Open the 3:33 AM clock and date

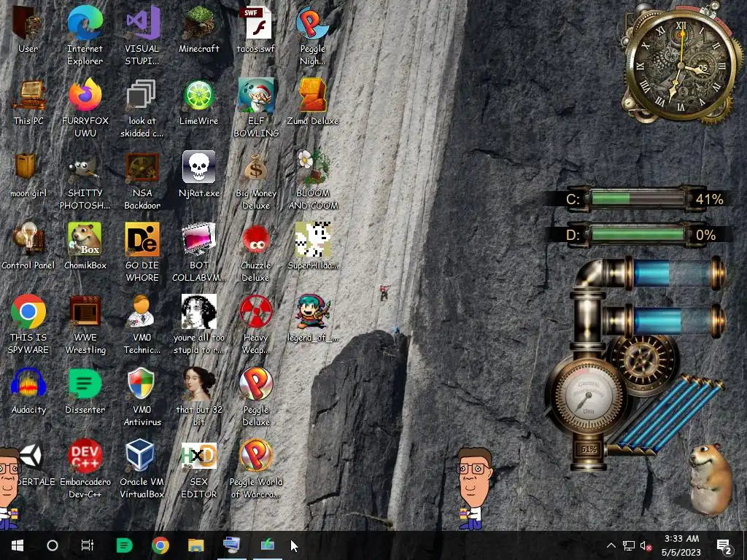point(681,545)
